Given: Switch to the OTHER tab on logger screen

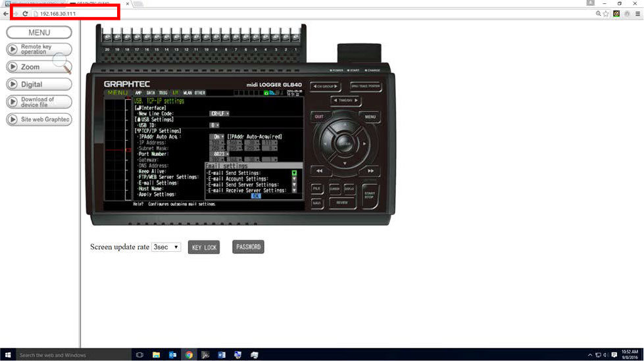Looking at the screenshot, I should [x=200, y=93].
